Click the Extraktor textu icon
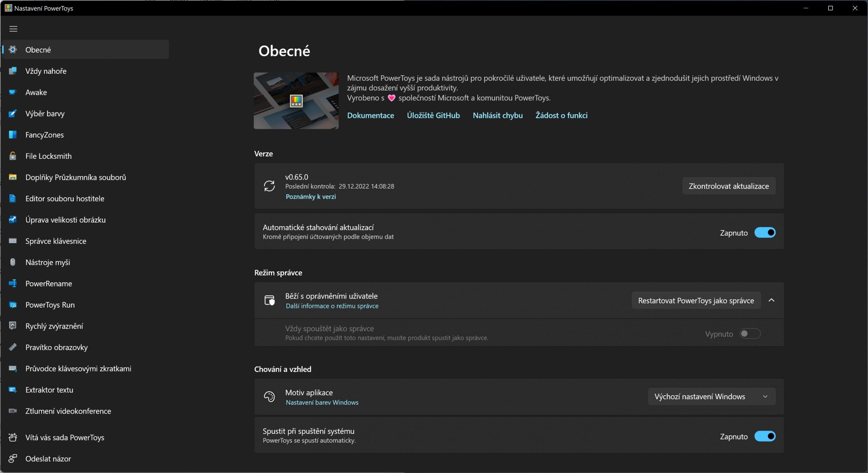 [x=13, y=390]
